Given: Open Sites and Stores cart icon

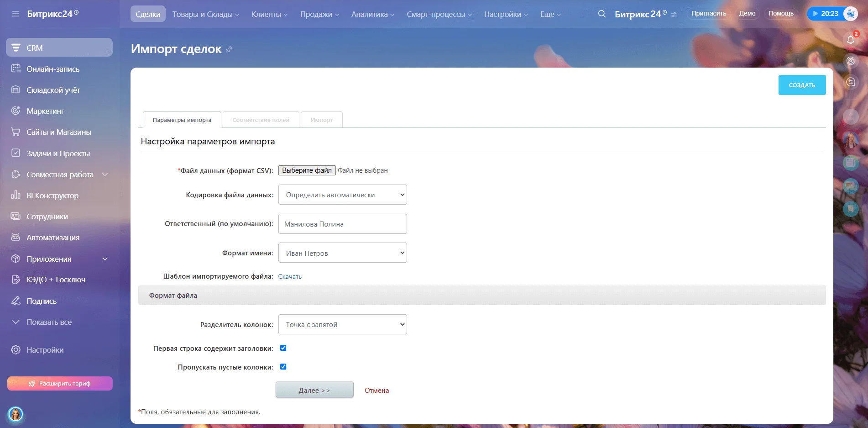Looking at the screenshot, I should click(16, 132).
